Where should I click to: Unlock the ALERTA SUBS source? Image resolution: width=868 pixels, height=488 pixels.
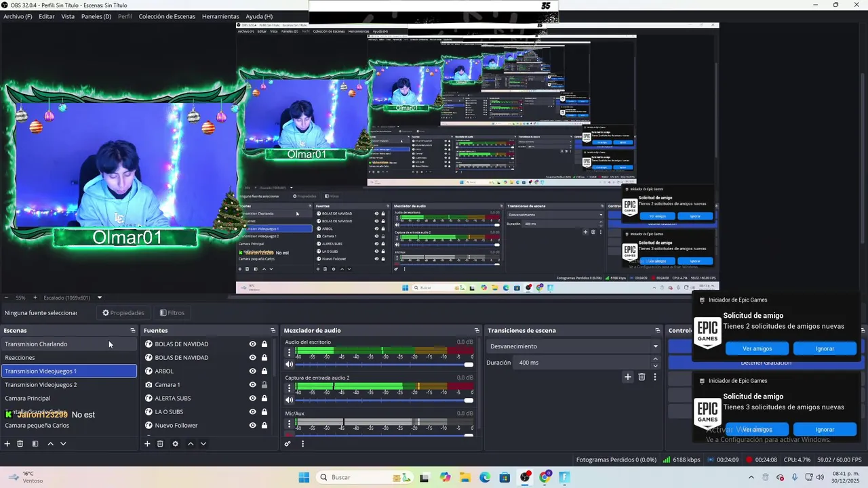(x=264, y=399)
